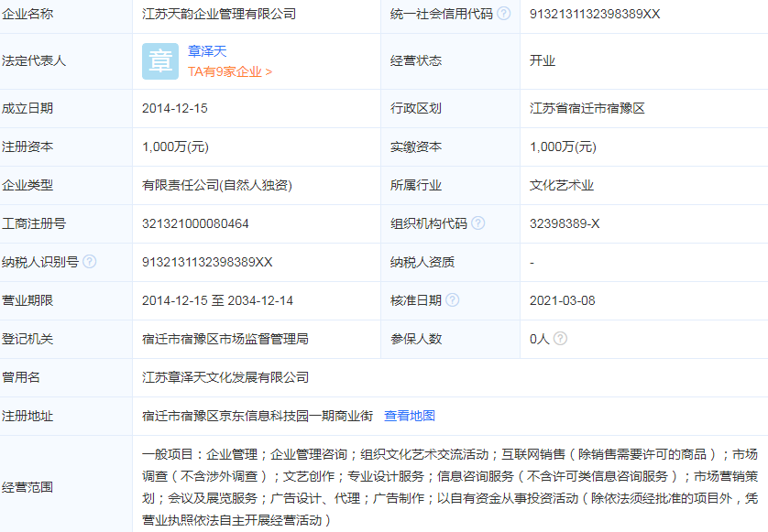The width and height of the screenshot is (768, 532).
Task: Click insured count value 0人
Action: coord(539,339)
